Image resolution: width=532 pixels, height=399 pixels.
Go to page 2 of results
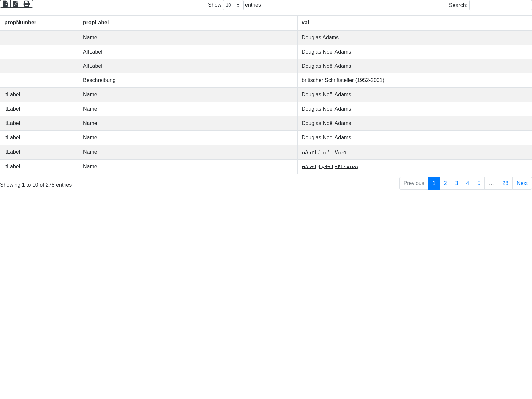coord(445,183)
